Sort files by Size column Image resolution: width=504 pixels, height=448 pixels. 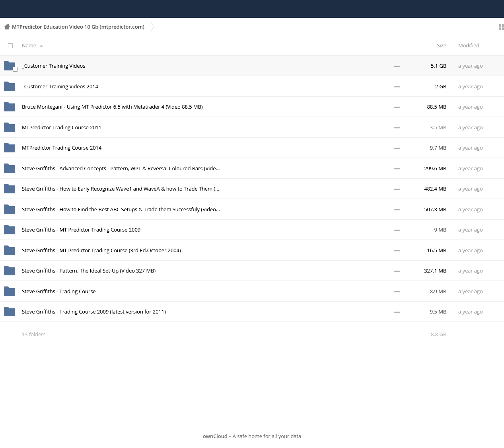(442, 46)
